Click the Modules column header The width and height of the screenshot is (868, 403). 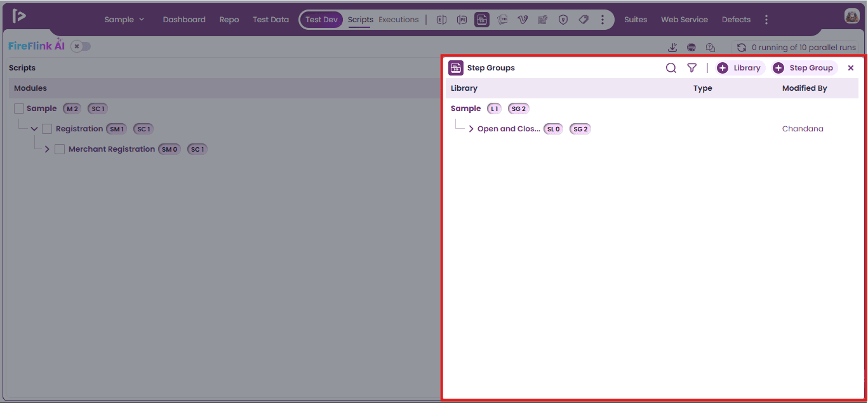point(30,88)
